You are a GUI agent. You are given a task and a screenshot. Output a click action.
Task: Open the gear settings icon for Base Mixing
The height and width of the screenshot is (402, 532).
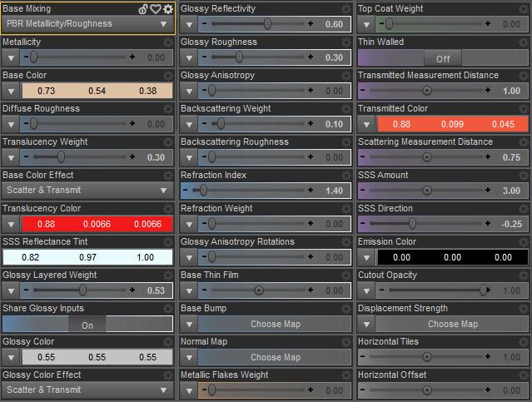coord(168,9)
